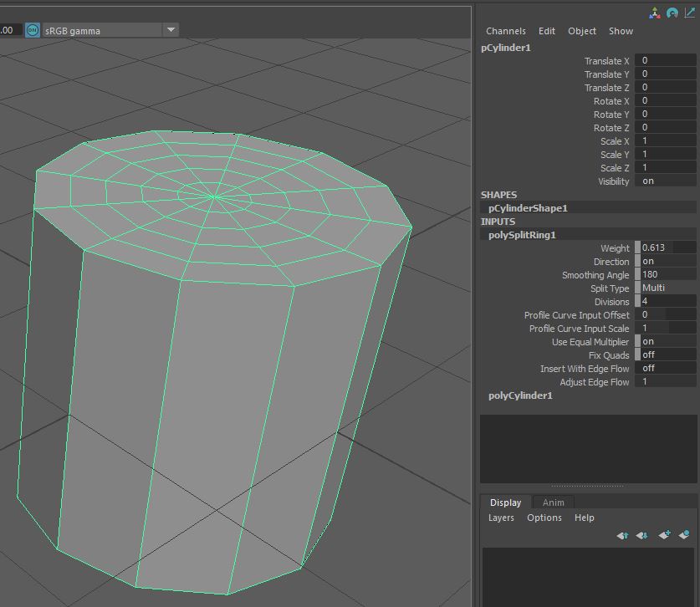Click the axis arrow icon above Channel Box
The width and height of the screenshot is (700, 607).
[690, 13]
